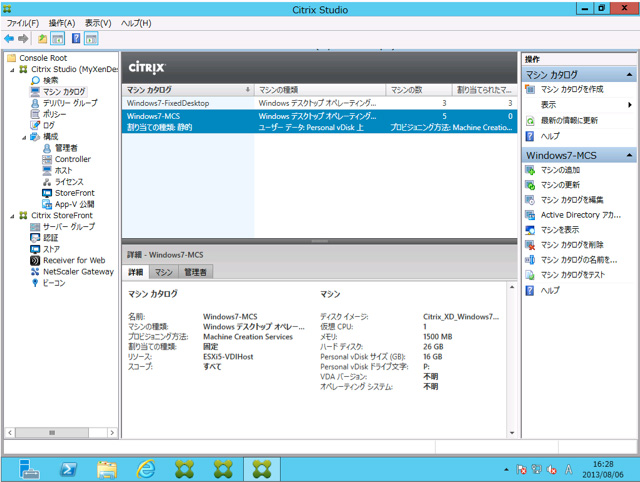Click the blue Help book toolbar icon
Image resolution: width=640 pixels, height=482 pixels.
click(x=76, y=38)
